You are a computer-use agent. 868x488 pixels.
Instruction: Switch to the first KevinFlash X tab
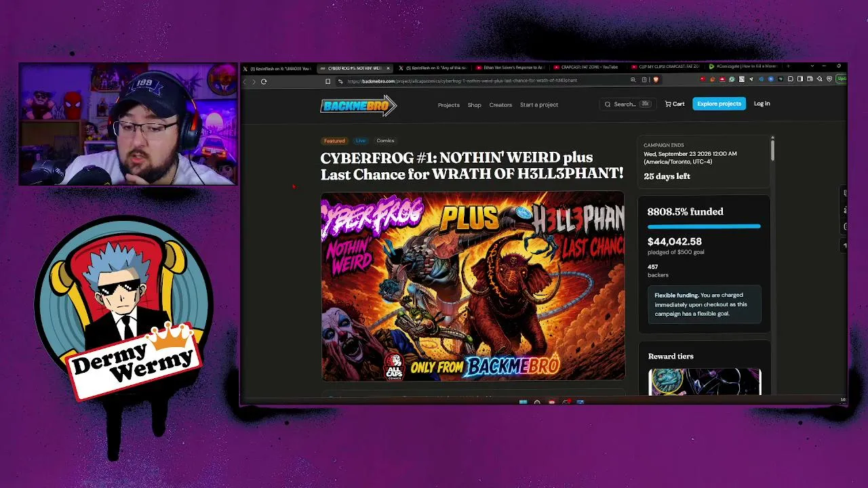(x=277, y=68)
